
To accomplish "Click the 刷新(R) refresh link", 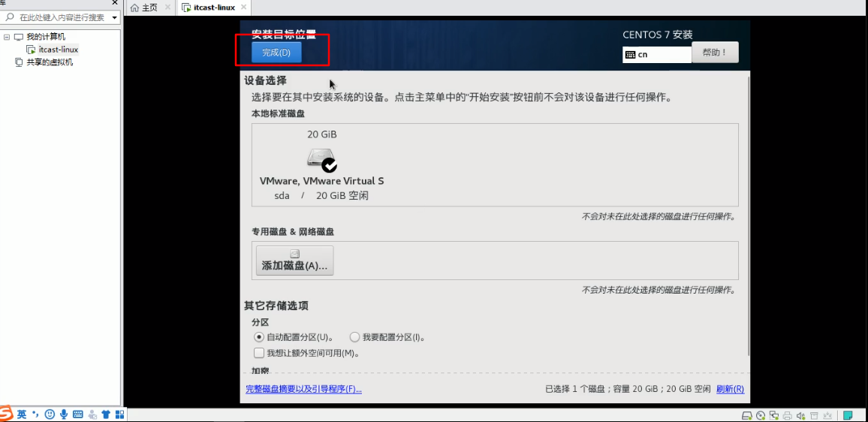I will click(730, 389).
